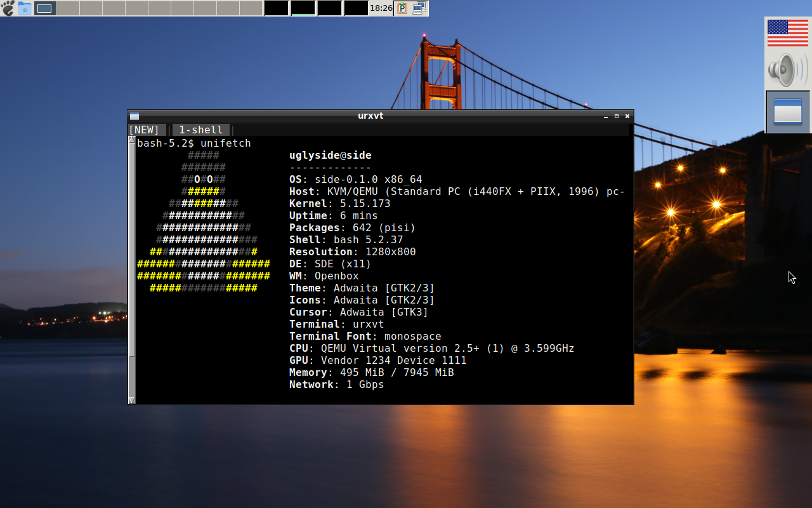
Task: Open the network connection tray icon
Action: pyautogui.click(x=419, y=8)
